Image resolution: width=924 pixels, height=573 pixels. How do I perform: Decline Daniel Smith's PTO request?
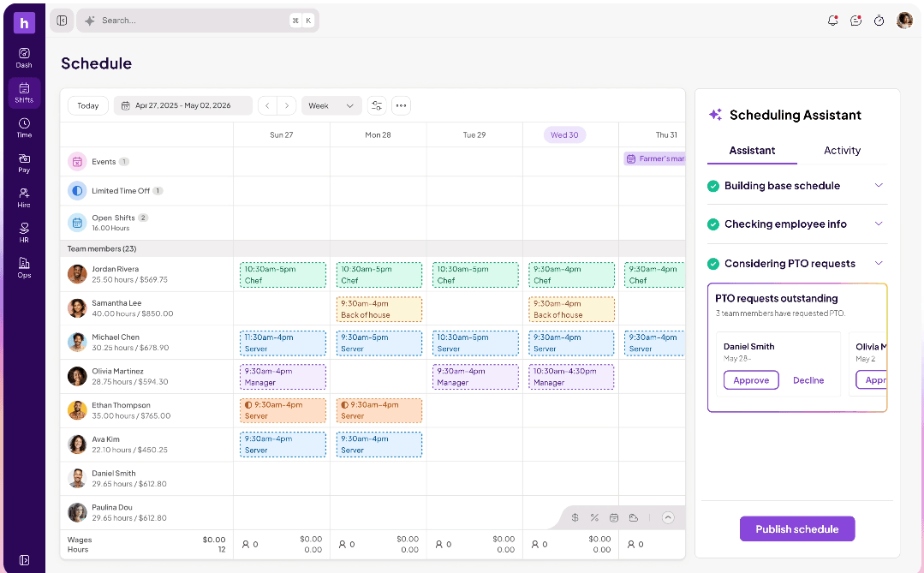[x=808, y=380]
